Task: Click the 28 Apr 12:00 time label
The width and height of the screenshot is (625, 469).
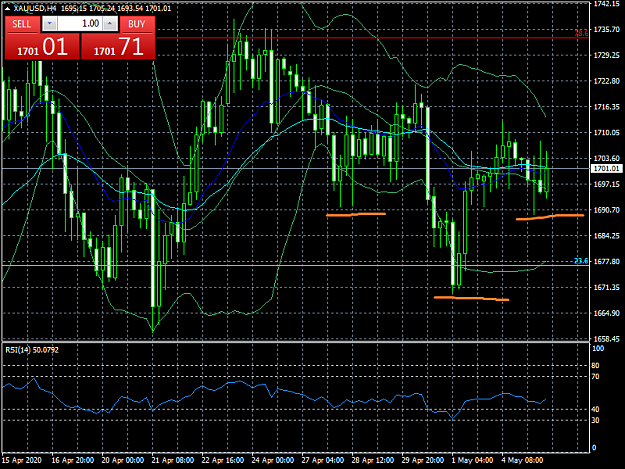Action: pos(373,460)
